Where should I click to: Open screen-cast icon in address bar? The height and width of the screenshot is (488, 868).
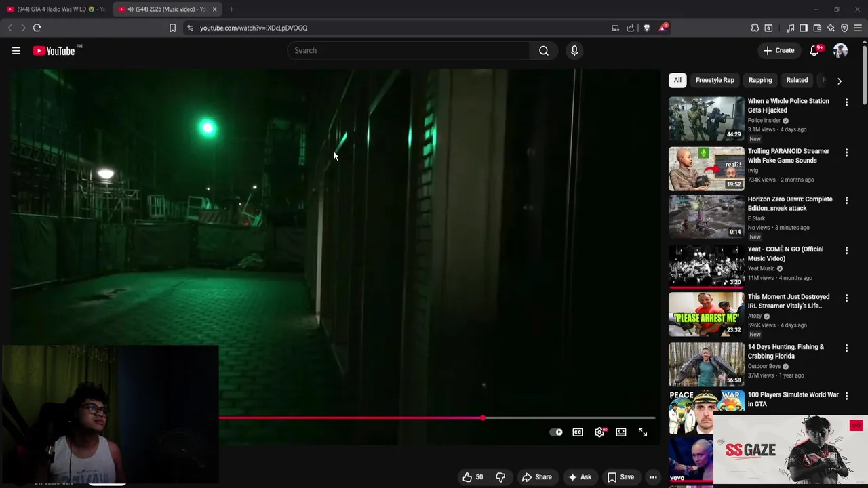[x=615, y=28]
